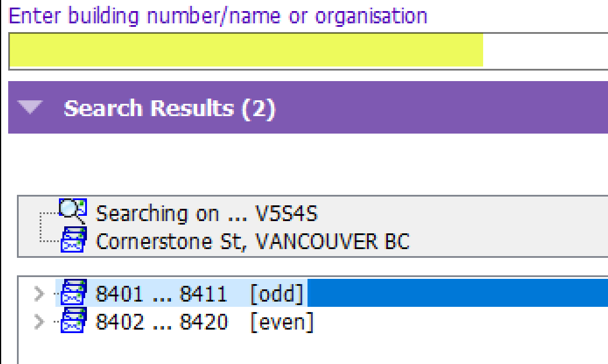Collapse the Search Results section with the triangle

tap(30, 107)
